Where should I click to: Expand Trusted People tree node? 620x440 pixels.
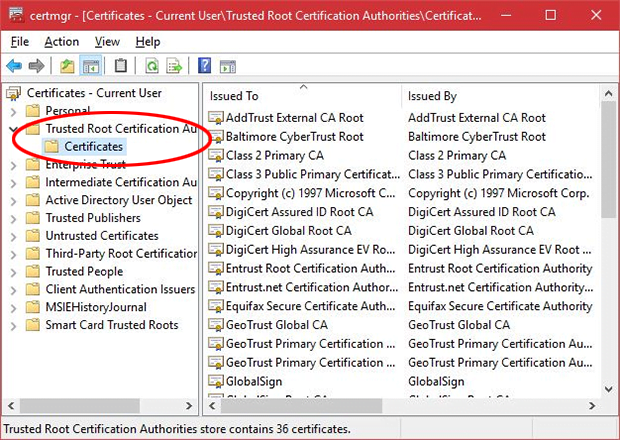click(13, 272)
